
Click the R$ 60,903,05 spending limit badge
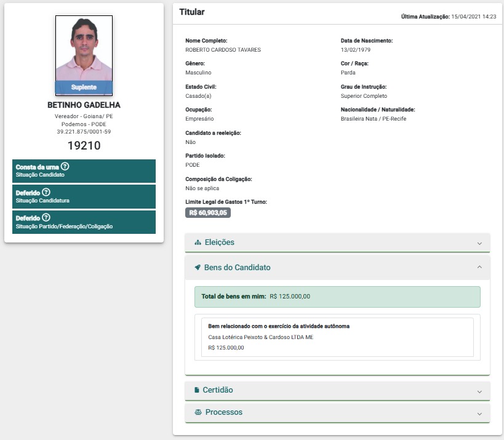(x=208, y=213)
